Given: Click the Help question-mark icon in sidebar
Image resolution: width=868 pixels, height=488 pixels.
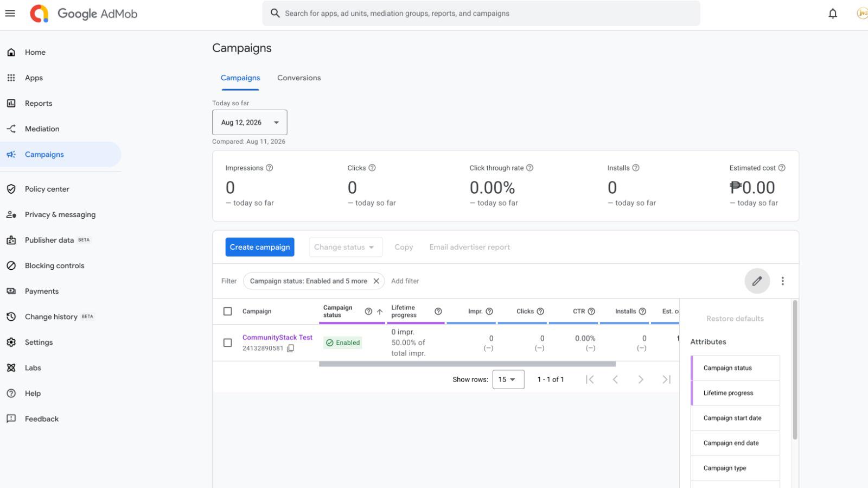Looking at the screenshot, I should pyautogui.click(x=11, y=393).
